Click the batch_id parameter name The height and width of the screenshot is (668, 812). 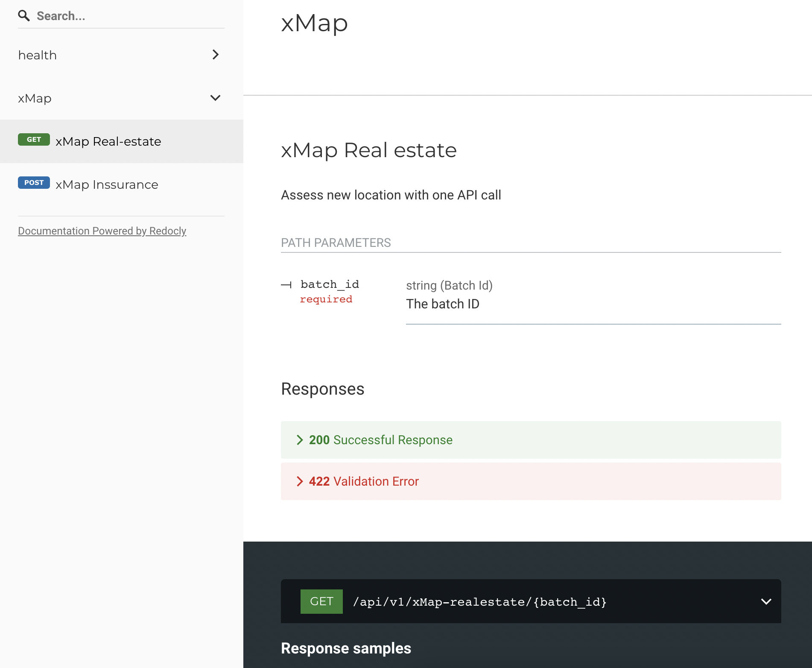pos(330,284)
